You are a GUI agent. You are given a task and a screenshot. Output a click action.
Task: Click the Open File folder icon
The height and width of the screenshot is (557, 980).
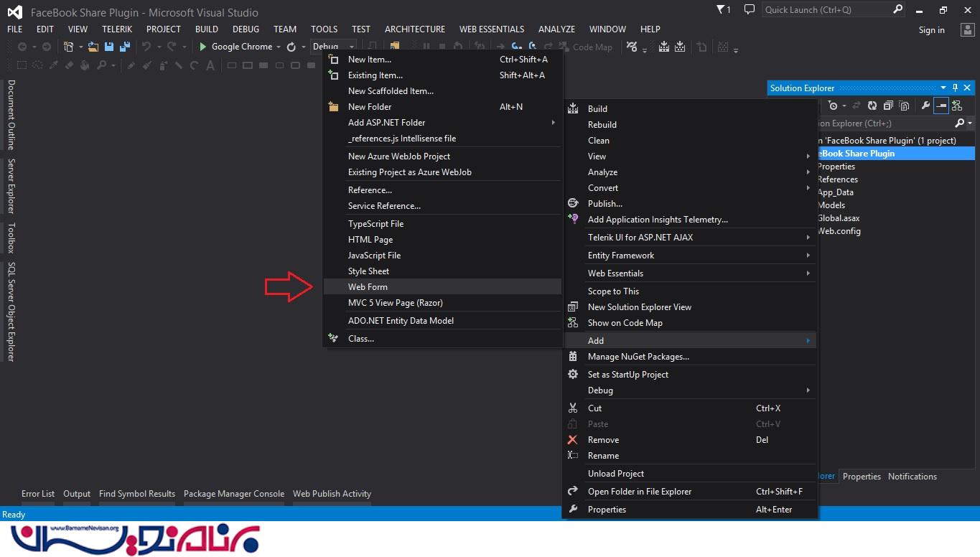[93, 47]
